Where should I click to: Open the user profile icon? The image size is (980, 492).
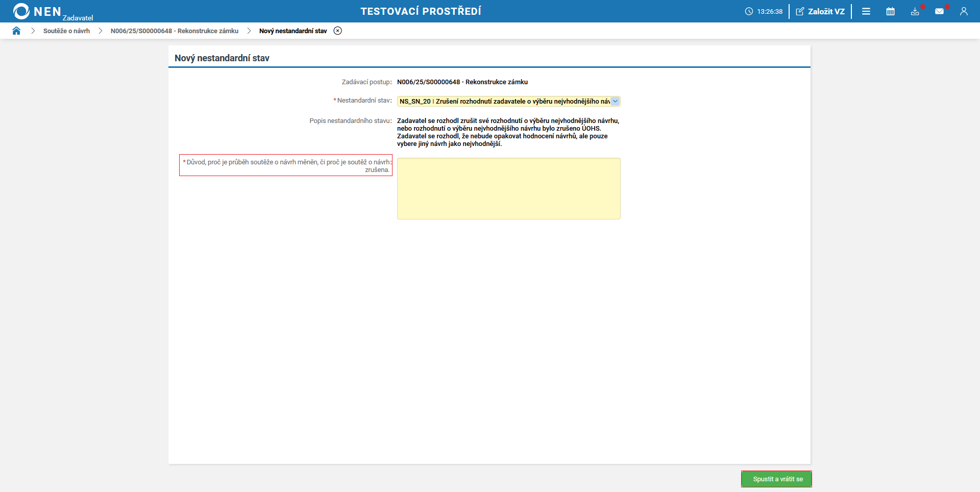point(964,11)
